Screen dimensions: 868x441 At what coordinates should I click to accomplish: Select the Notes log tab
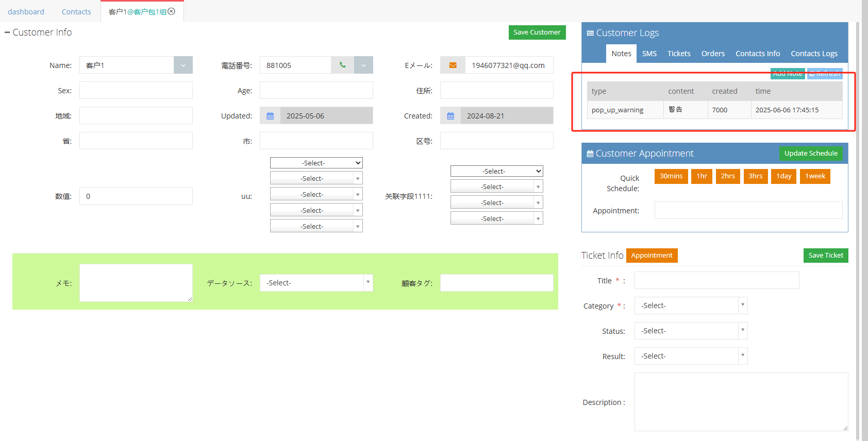click(x=621, y=54)
